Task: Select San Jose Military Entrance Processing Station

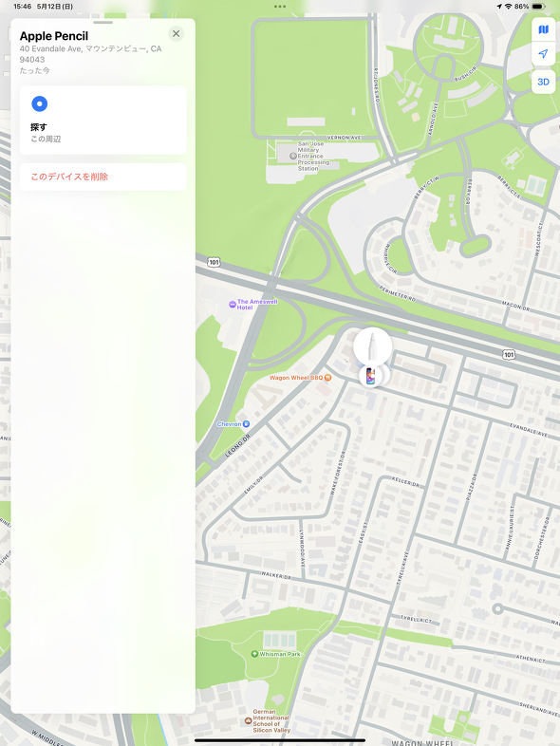Action: [x=293, y=156]
